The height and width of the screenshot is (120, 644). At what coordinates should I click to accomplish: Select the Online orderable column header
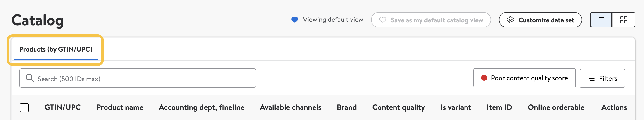click(556, 107)
